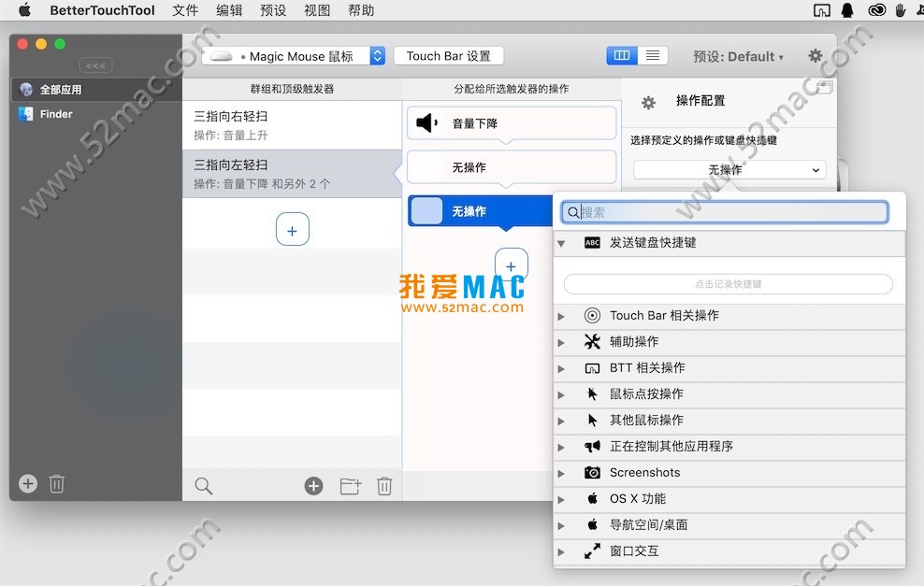Open the 编辑 menu
The height and width of the screenshot is (586, 924).
(229, 10)
